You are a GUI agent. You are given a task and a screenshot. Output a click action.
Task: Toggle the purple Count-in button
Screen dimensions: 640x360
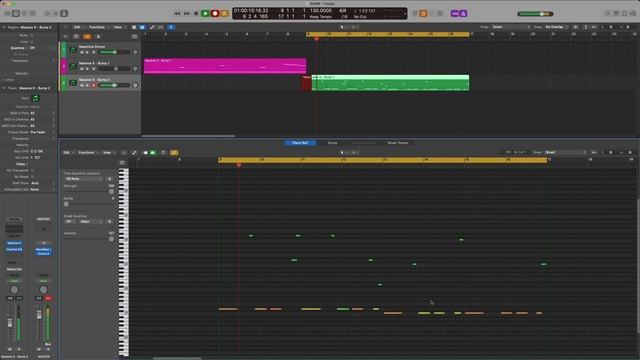point(455,13)
